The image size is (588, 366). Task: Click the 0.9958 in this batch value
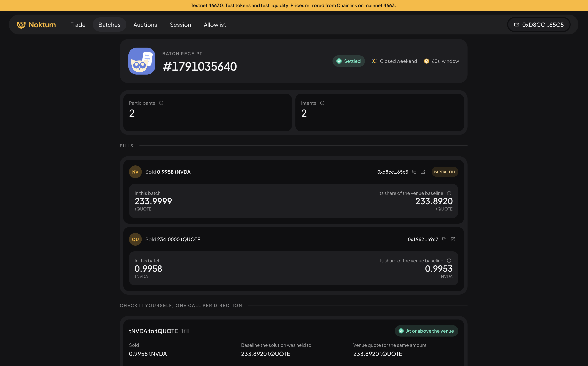click(x=148, y=269)
